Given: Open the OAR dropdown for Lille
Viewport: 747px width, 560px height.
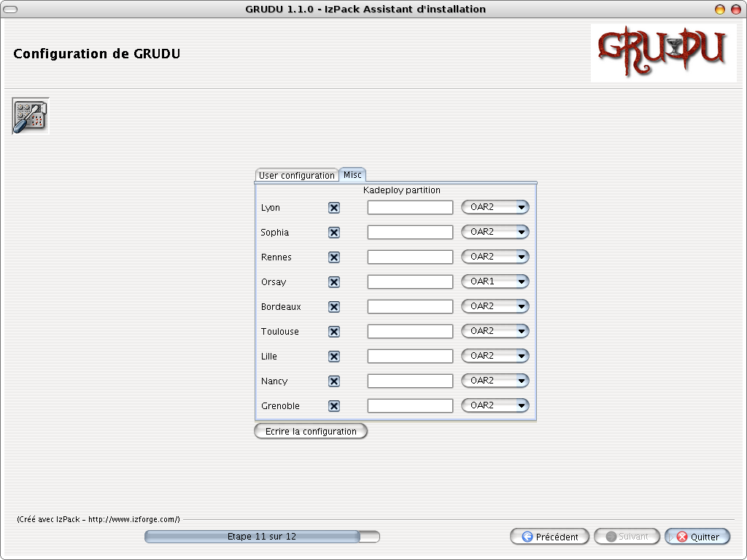Looking at the screenshot, I should point(495,356).
